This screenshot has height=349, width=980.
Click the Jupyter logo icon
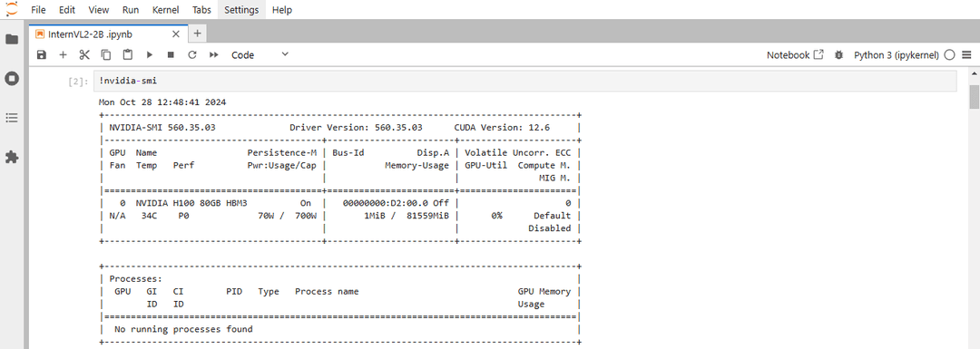(x=11, y=9)
